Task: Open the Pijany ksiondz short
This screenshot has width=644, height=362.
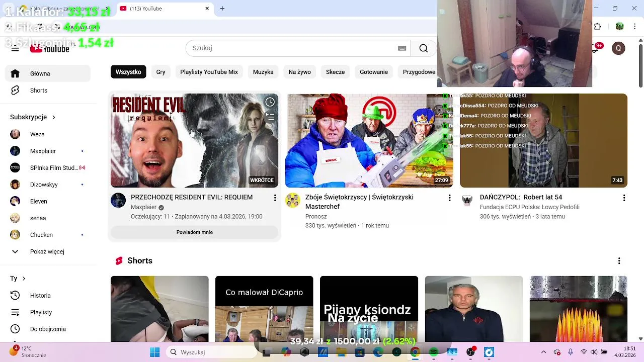Action: coord(369,309)
